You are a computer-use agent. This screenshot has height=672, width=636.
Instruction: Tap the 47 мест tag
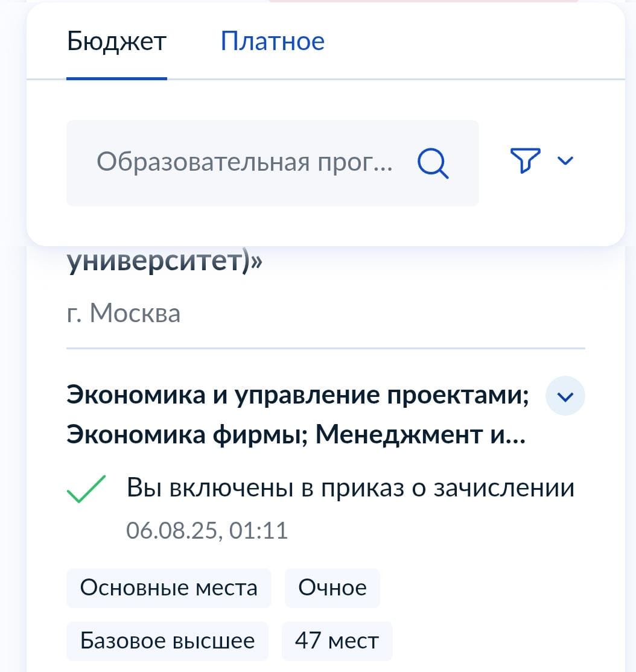coord(337,640)
